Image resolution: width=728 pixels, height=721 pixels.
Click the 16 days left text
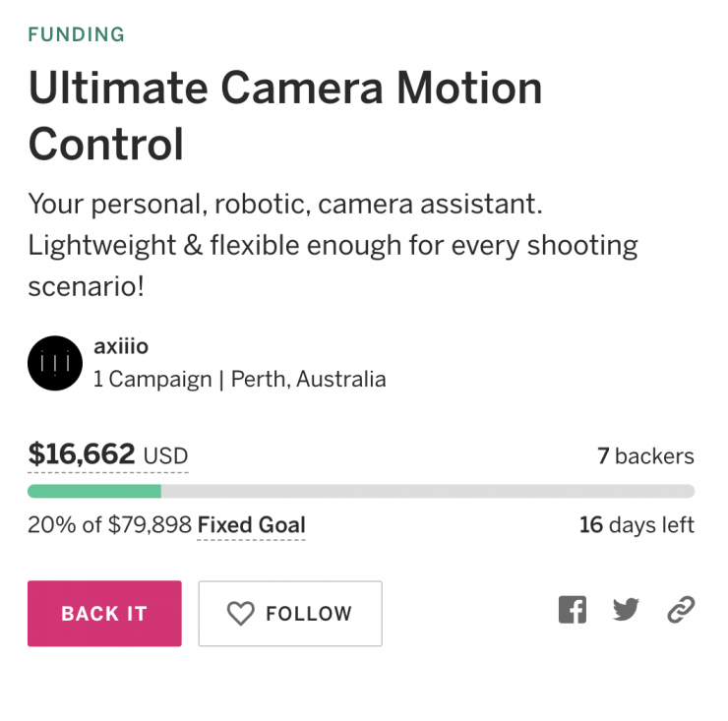[x=637, y=525]
